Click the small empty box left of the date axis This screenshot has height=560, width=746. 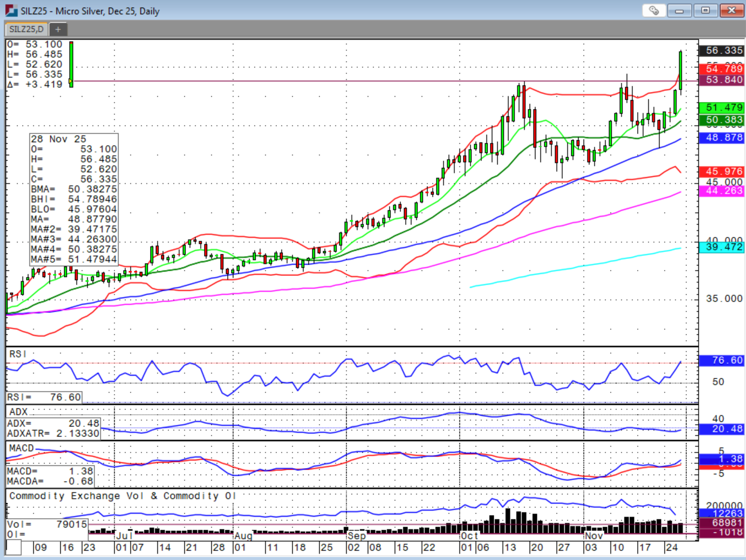pyautogui.click(x=14, y=547)
